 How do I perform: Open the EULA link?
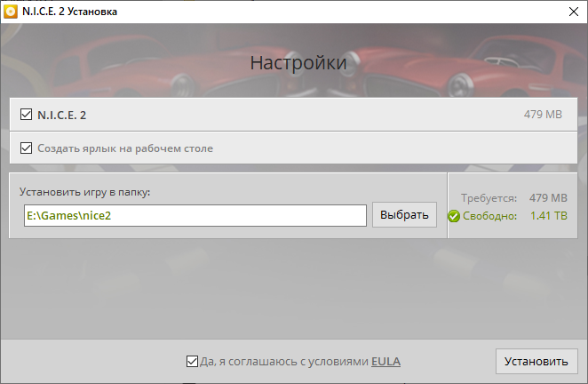385,362
